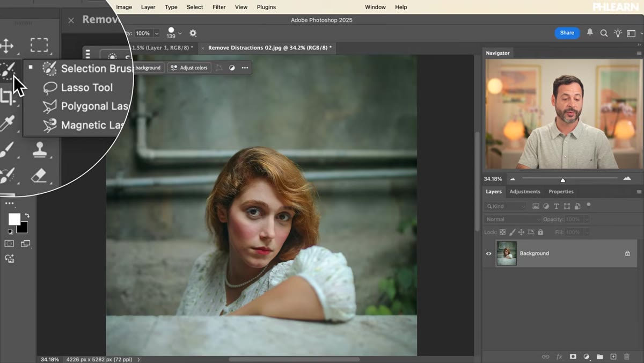Open contextual task bar more options

point(245,68)
